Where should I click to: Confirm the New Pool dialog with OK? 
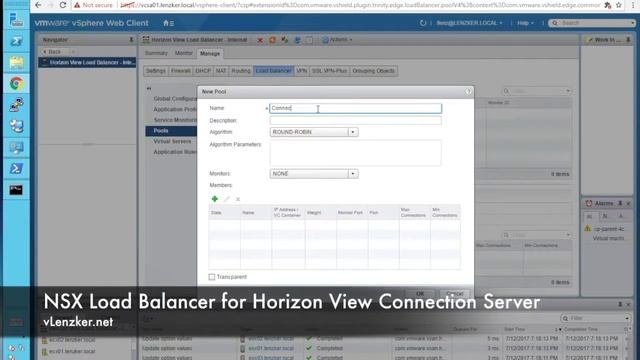point(420,293)
